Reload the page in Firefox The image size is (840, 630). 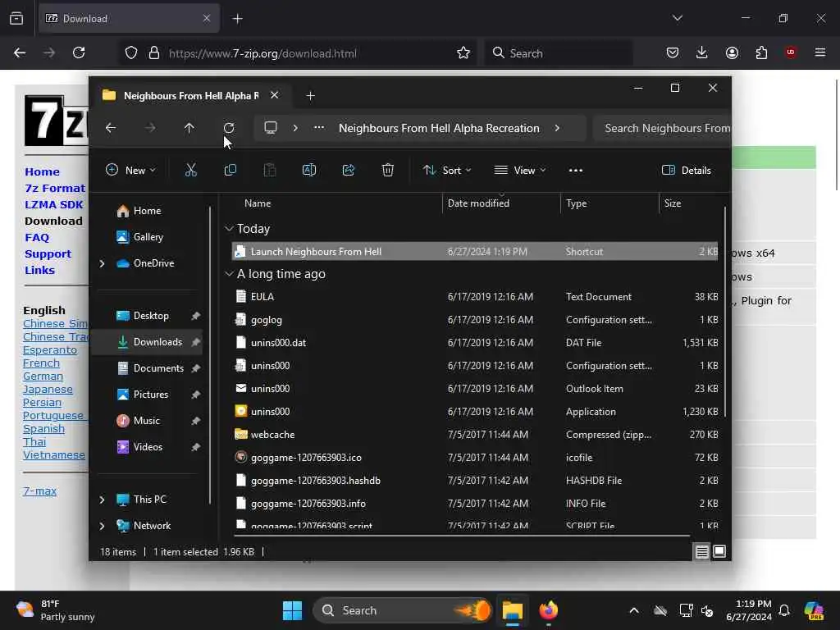[79, 52]
